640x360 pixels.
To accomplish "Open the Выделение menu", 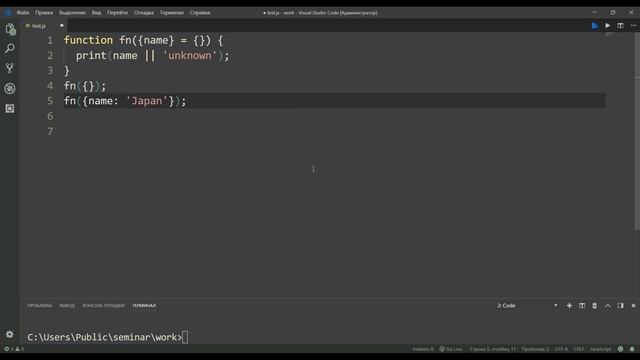I will (x=72, y=13).
